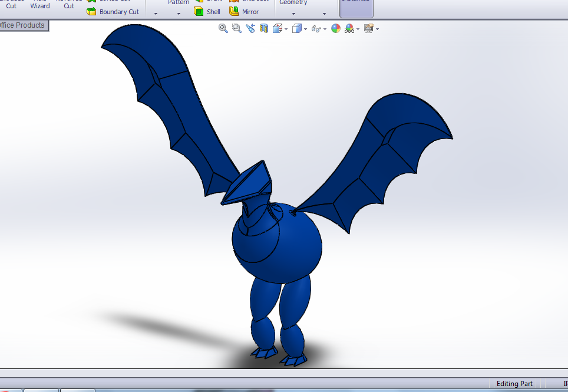Expand dropdown arrow right of Geometry arrow
568x392 pixels.
point(324,14)
